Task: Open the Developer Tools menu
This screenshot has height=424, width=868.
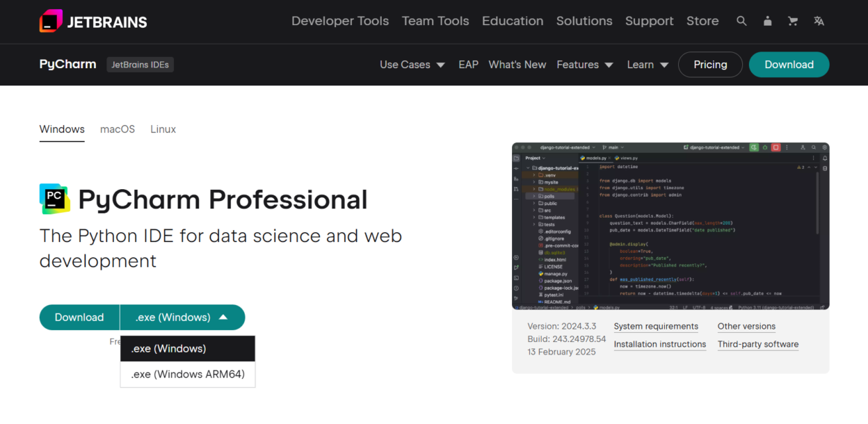Action: point(340,21)
